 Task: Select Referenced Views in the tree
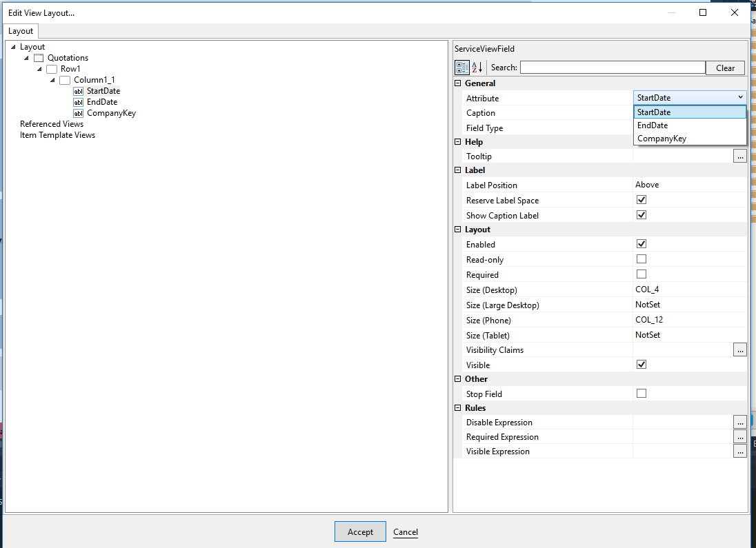52,124
